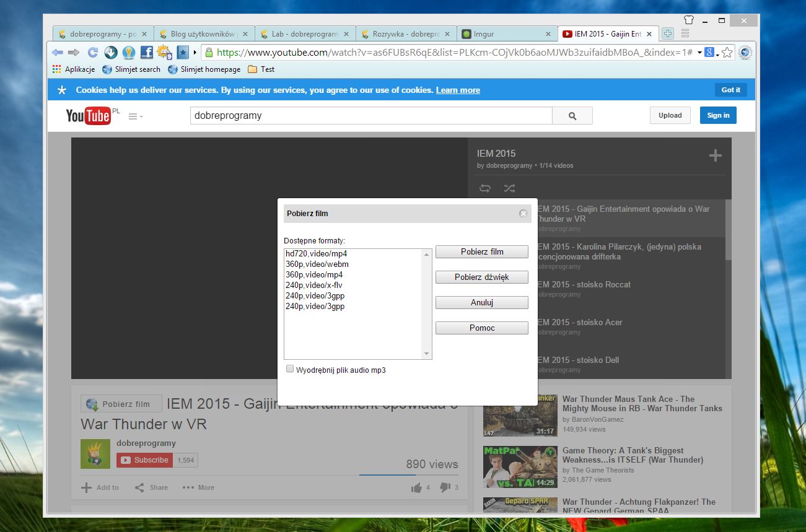Viewport: 806px width, 532px height.
Task: Open the Aplikacje apps grid icon
Action: [57, 69]
